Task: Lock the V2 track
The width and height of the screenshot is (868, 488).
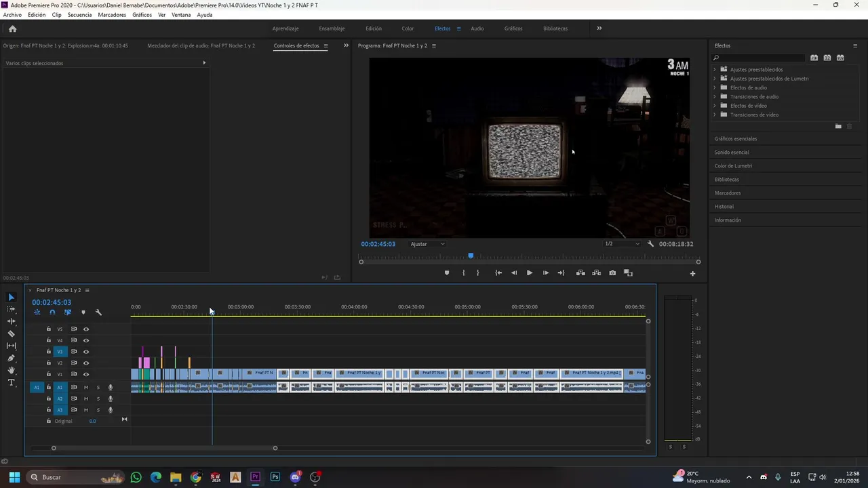Action: pos(48,363)
